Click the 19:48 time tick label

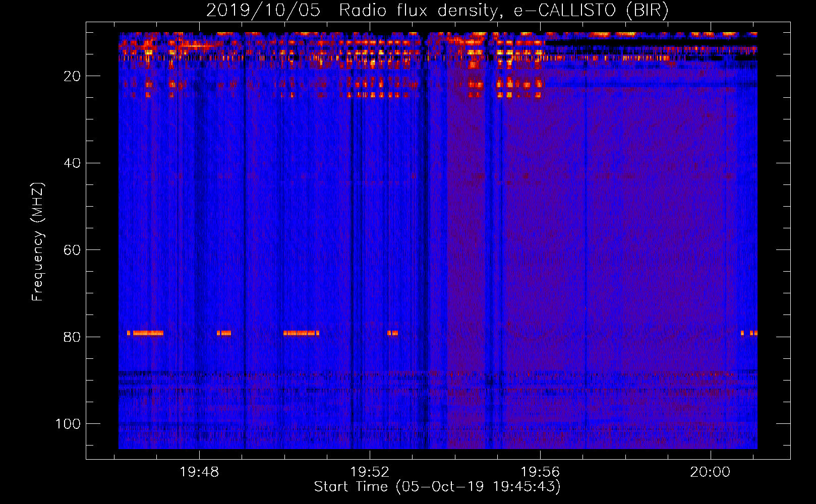click(x=199, y=472)
